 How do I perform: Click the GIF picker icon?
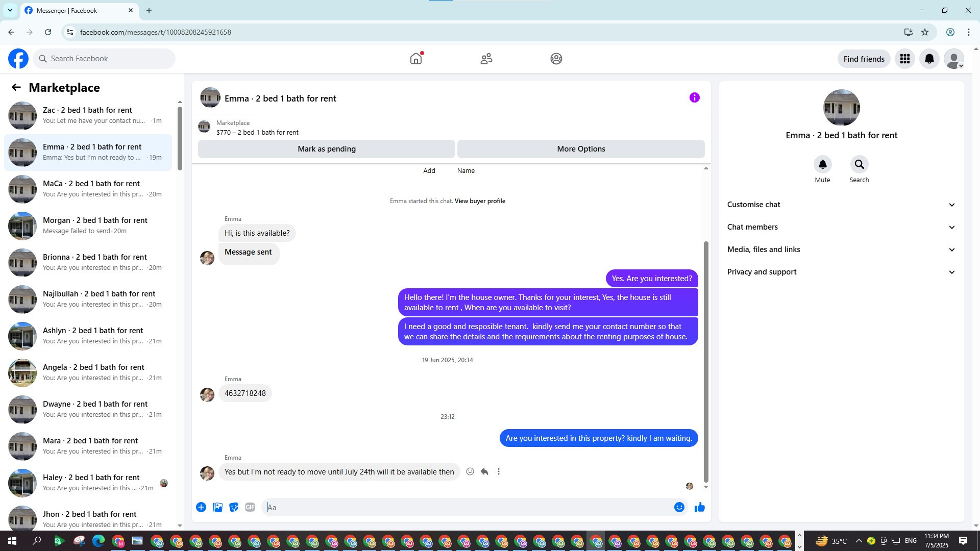click(250, 507)
